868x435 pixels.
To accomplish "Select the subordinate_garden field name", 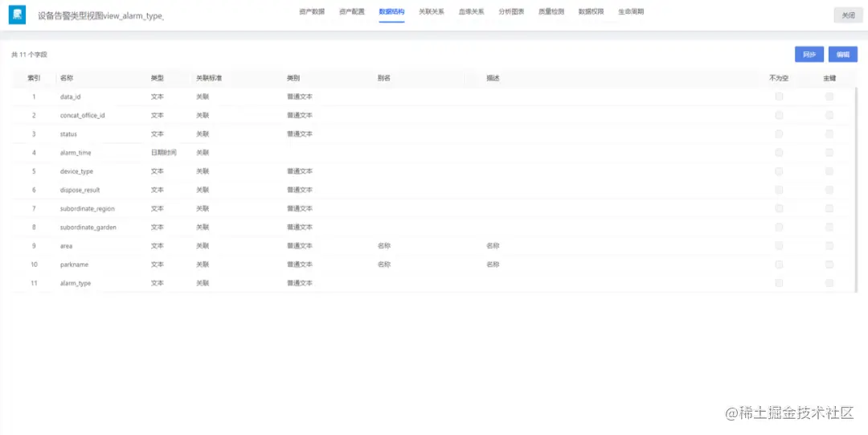I will click(88, 228).
